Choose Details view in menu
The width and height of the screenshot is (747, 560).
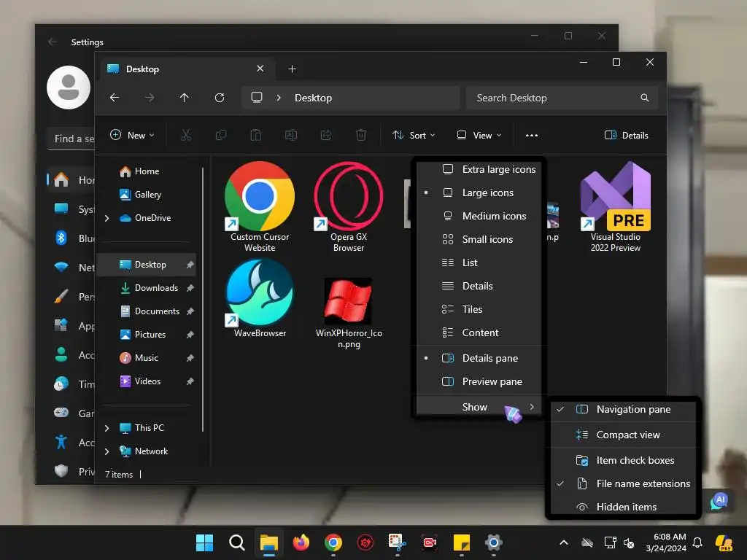coord(479,286)
